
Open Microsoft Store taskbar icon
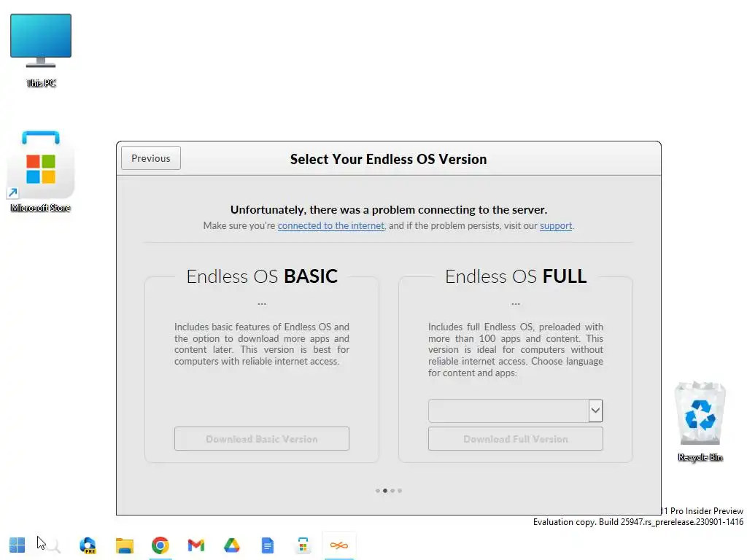303,545
